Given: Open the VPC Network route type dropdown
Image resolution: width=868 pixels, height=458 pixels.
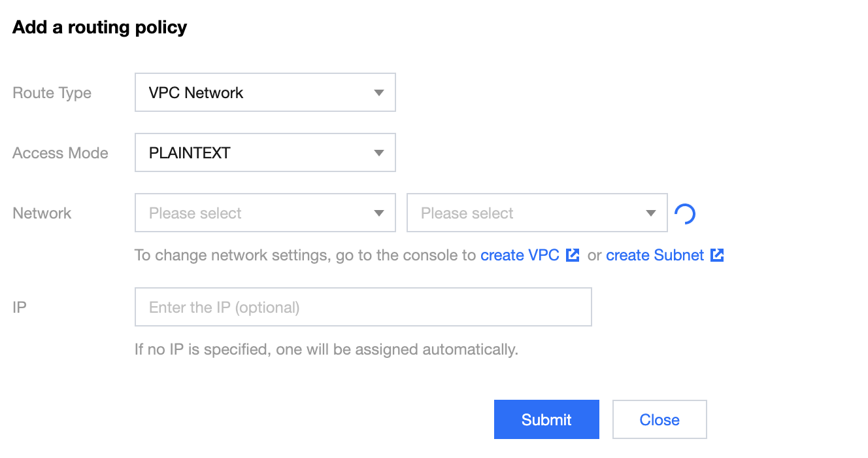Looking at the screenshot, I should click(x=265, y=93).
